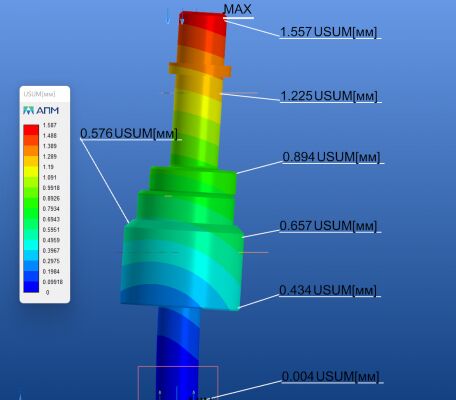Click the 0.2975 legend value
456x400 pixels.
click(51, 261)
